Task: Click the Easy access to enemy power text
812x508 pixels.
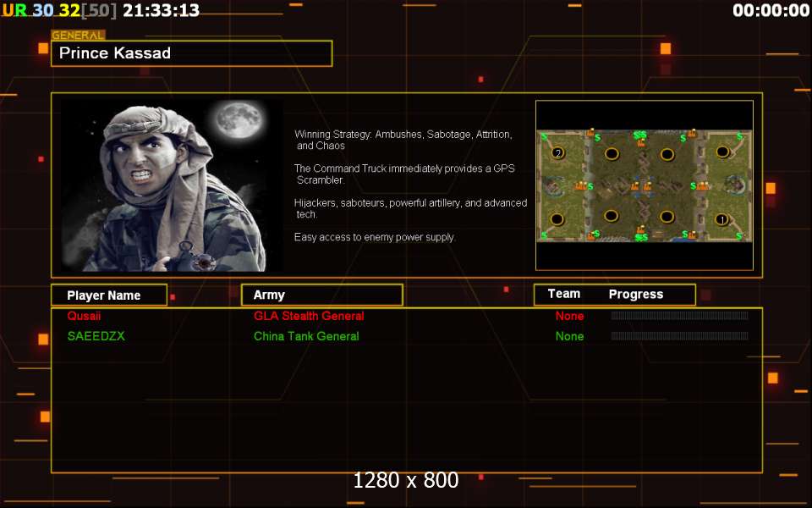Action: [375, 237]
